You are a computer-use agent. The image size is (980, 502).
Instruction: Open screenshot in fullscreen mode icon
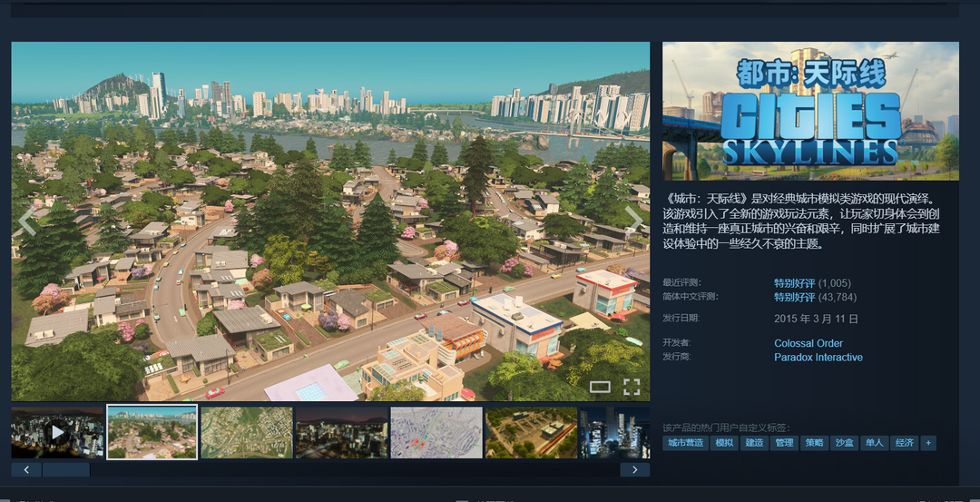(x=632, y=387)
